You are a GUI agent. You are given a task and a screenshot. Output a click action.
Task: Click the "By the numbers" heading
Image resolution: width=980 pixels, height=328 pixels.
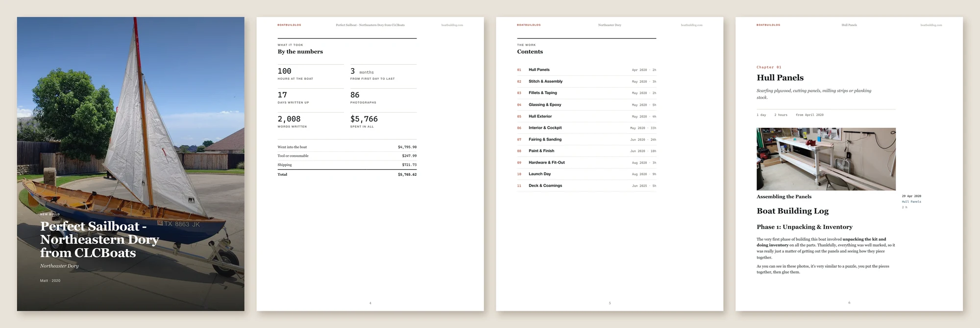click(300, 51)
